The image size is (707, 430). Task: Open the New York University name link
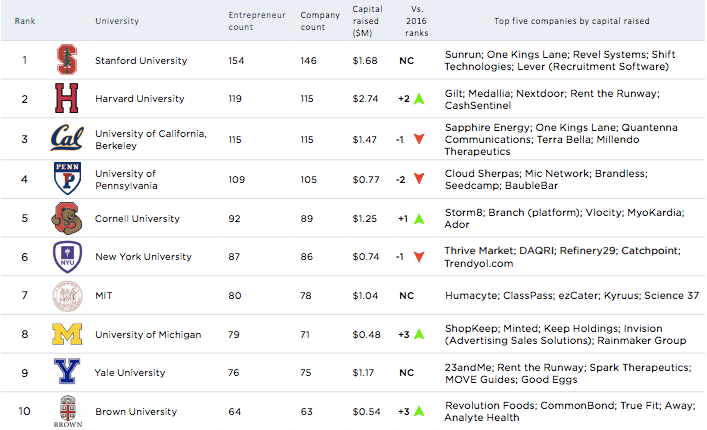pos(143,257)
